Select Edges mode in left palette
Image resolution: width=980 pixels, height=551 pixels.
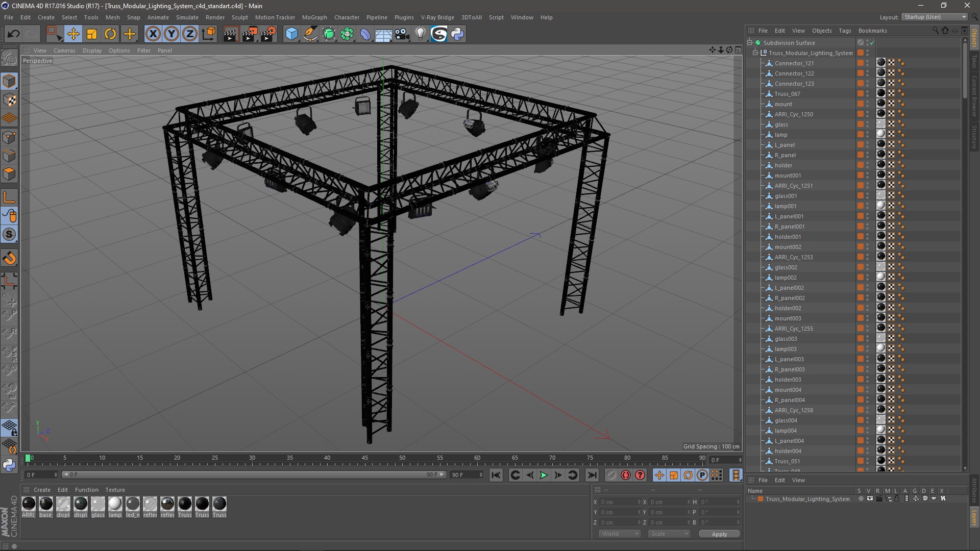coord(9,156)
